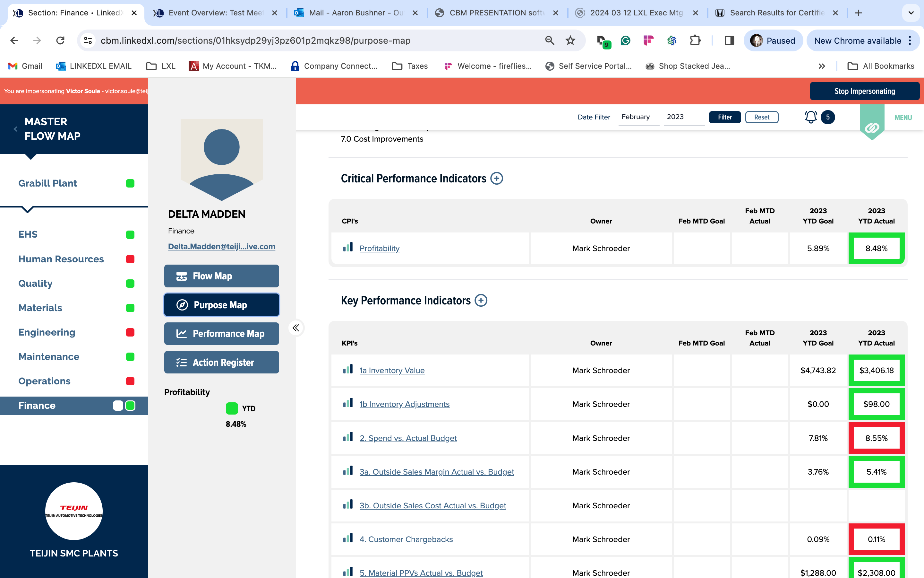Toggle Chrome side panel icon
Image resolution: width=924 pixels, height=578 pixels.
pos(729,40)
